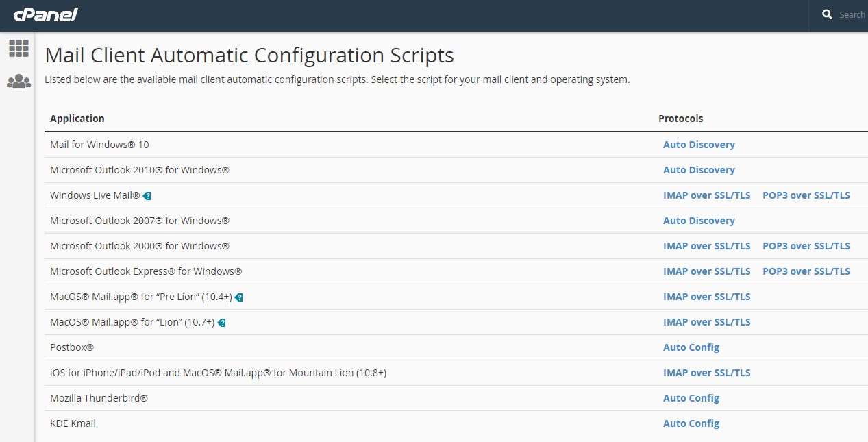Open Auto Discovery for Mail for Windows 10
This screenshot has height=442, width=868.
tap(699, 145)
